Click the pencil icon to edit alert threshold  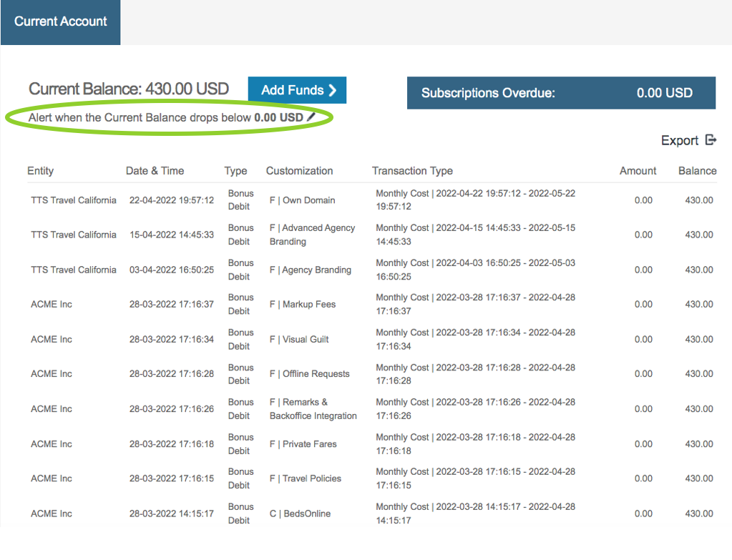pos(311,117)
